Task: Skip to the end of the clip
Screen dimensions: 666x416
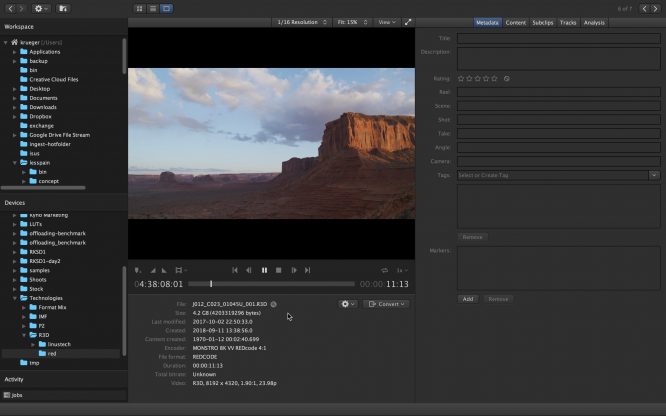Action: [308, 270]
